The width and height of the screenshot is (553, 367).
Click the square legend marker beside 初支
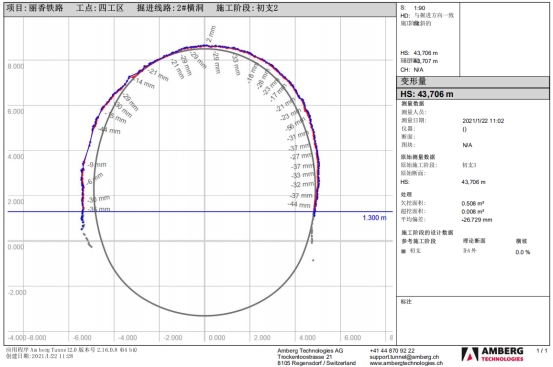point(403,251)
